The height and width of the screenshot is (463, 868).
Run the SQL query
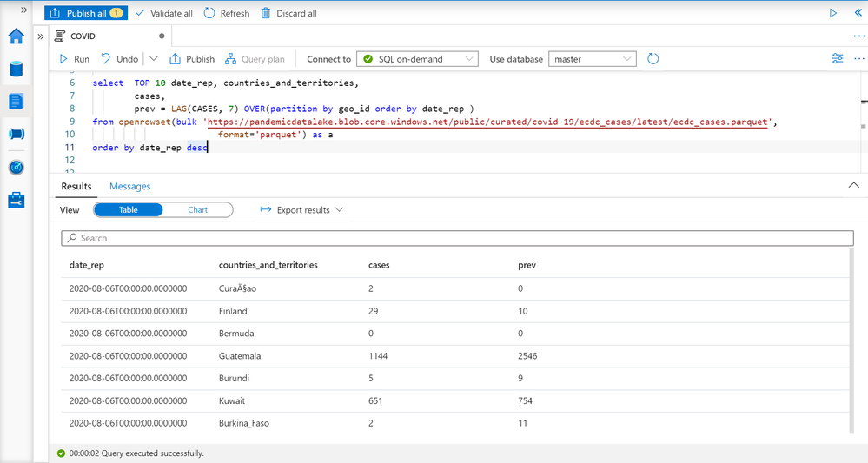74,59
